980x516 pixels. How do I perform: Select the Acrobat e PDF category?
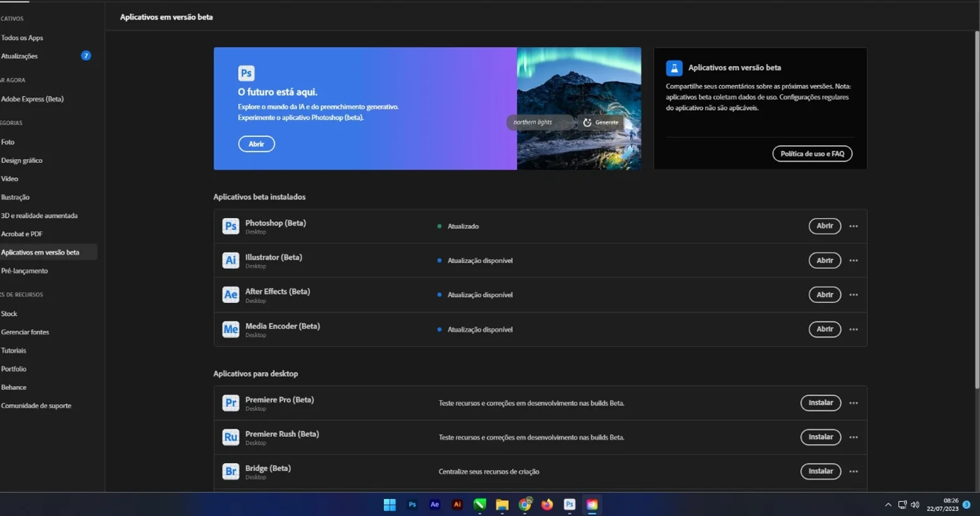click(21, 234)
